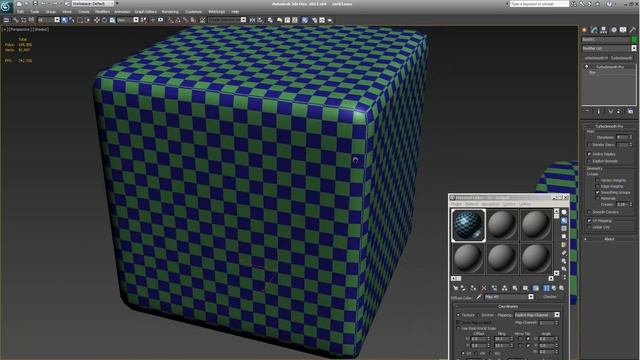Choose the Select and Rotate tool
Viewport: 640px width, 360px height.
[x=104, y=20]
